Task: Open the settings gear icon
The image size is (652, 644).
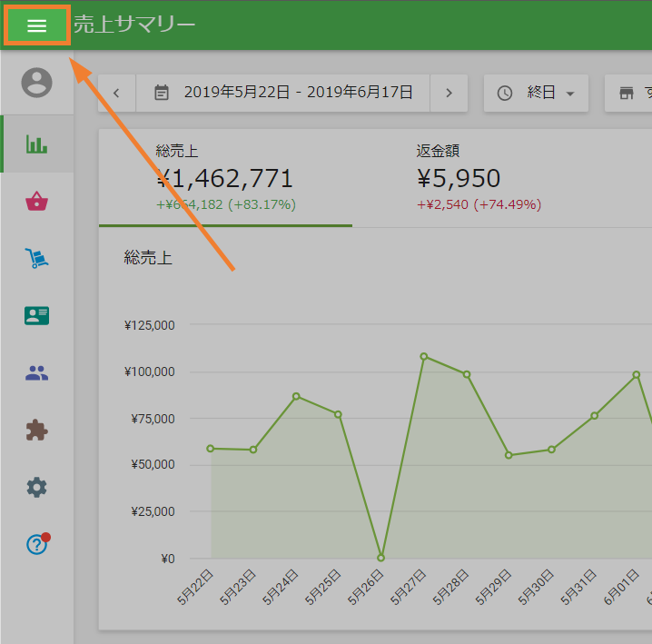Action: point(37,487)
